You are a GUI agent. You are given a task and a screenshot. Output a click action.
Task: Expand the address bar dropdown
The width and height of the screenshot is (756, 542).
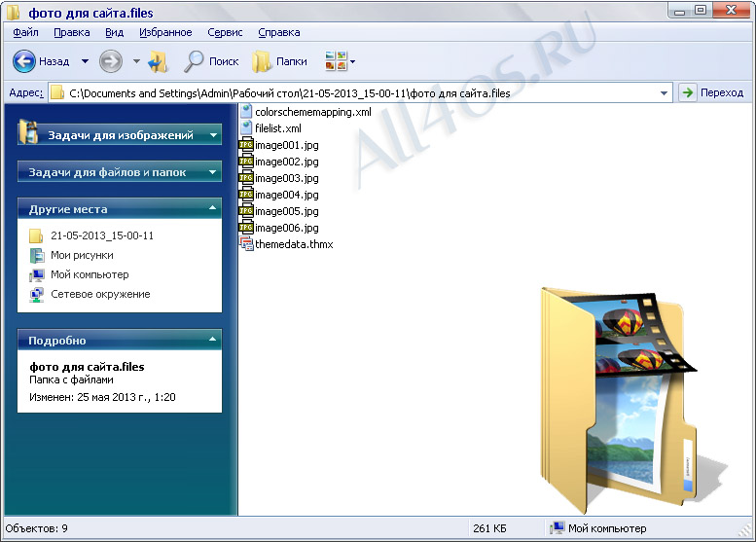[x=664, y=93]
